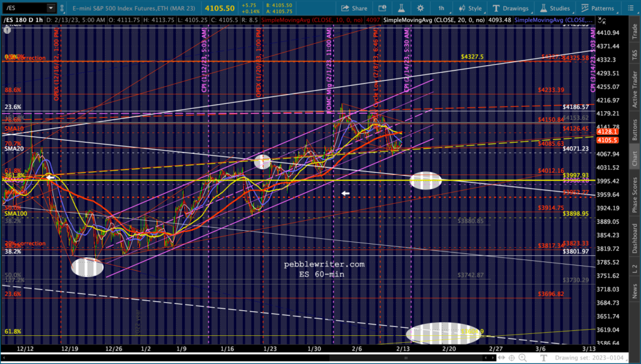Click the scroll right arrow on the time scrollbar
Image resolution: width=641 pixels, height=364 pixels.
coord(493,358)
